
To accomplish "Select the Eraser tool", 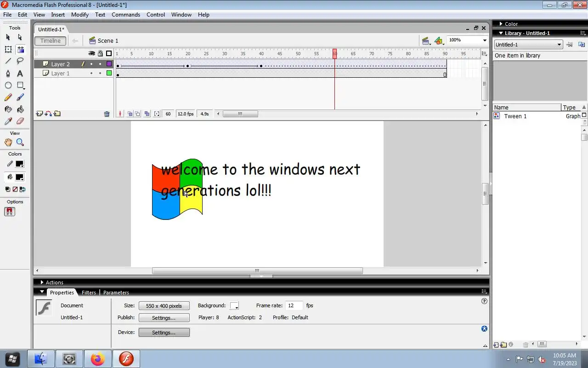I will [x=20, y=121].
